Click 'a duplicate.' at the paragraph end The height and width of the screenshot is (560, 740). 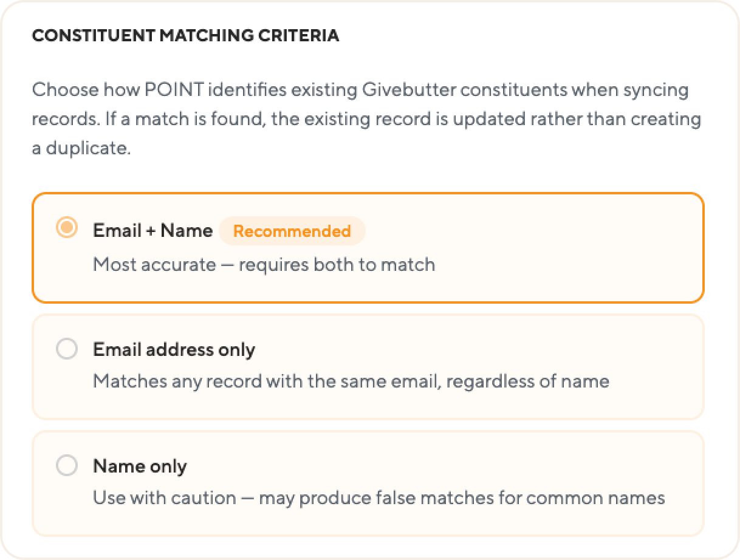pos(81,148)
